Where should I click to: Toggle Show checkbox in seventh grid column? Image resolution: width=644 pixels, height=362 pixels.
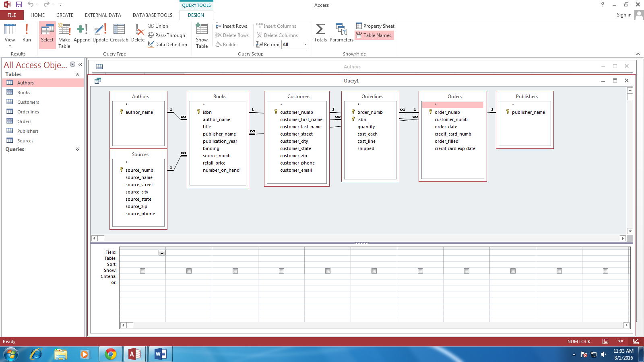tap(420, 271)
